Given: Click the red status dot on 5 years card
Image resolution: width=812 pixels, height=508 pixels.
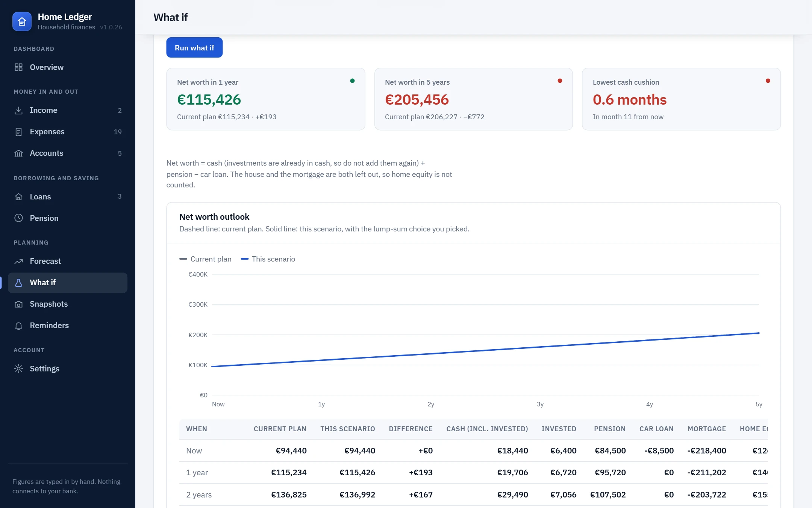Looking at the screenshot, I should coord(560,81).
